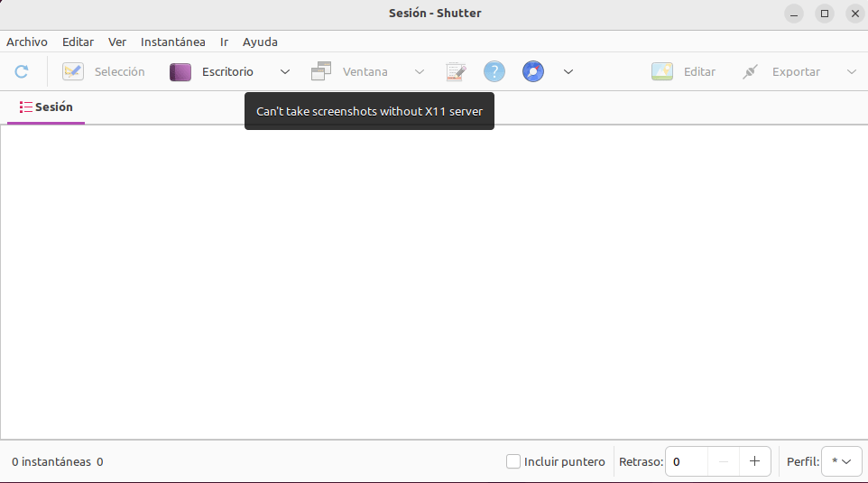Click the Selección capture icon
The height and width of the screenshot is (483, 868).
coord(72,71)
